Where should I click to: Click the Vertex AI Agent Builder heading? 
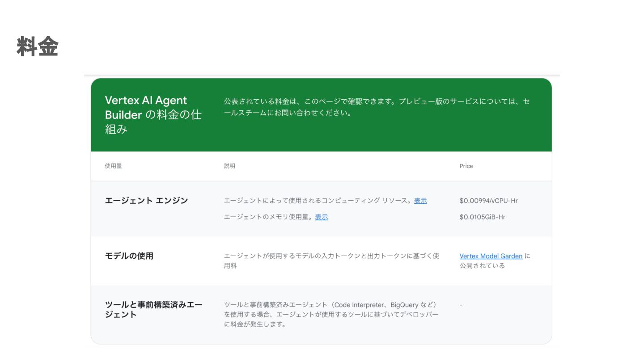pos(153,115)
